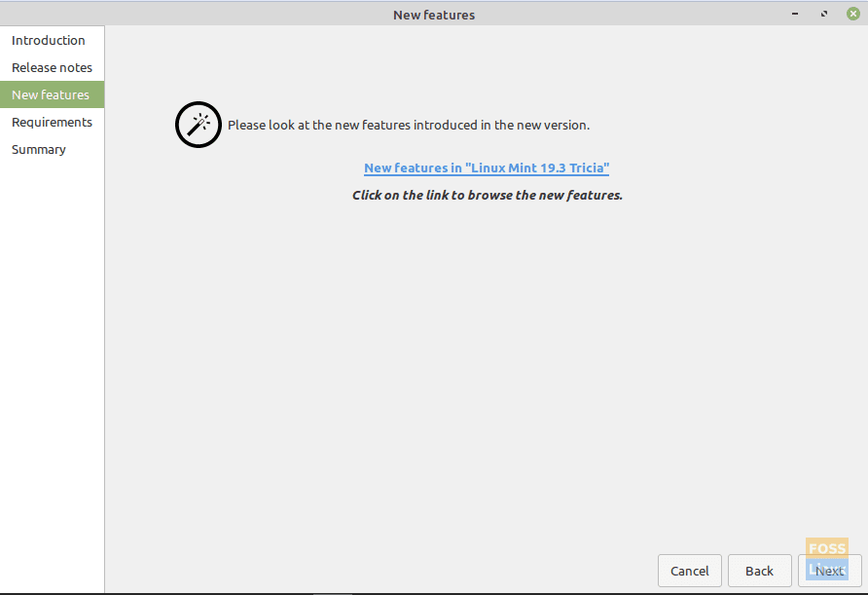The width and height of the screenshot is (868, 595).
Task: Click the 'New features' window title
Action: click(434, 15)
